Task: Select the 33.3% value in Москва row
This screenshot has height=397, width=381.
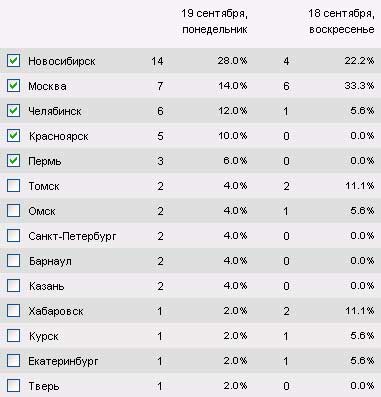Action: (x=359, y=86)
